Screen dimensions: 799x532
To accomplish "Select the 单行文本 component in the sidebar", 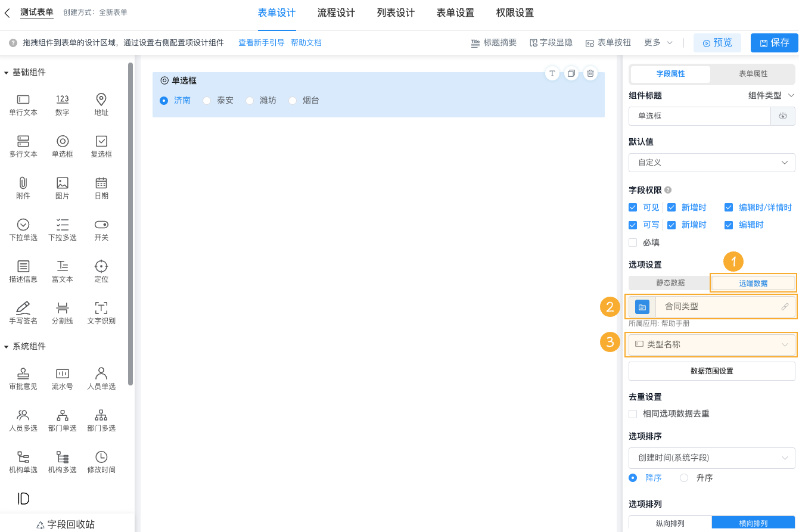I will coord(23,105).
